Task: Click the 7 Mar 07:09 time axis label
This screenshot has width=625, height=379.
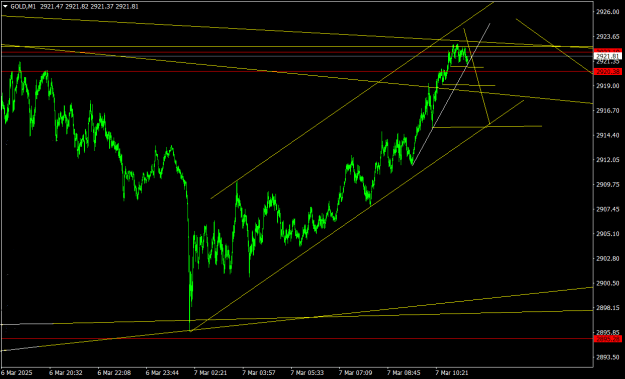Action: 355,373
